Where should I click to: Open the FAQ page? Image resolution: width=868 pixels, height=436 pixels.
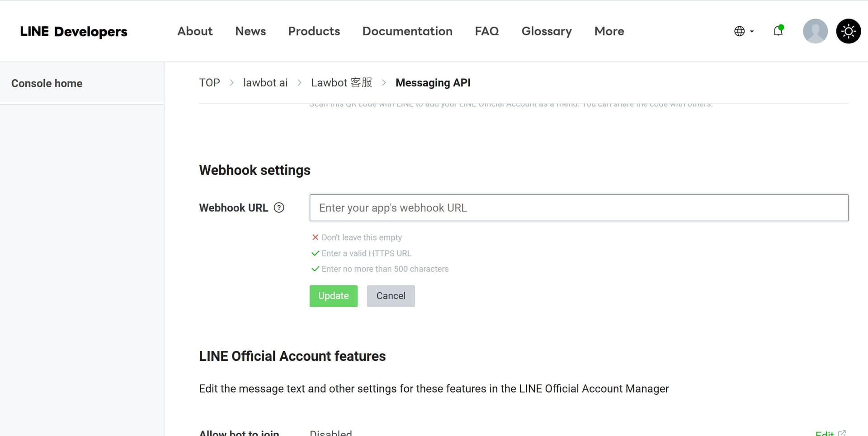coord(487,31)
